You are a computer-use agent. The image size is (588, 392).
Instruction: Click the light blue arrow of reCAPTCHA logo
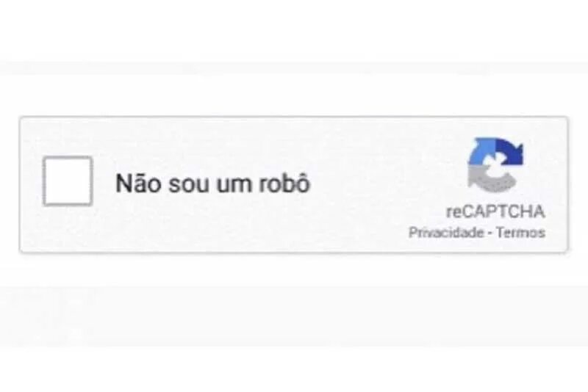(481, 153)
